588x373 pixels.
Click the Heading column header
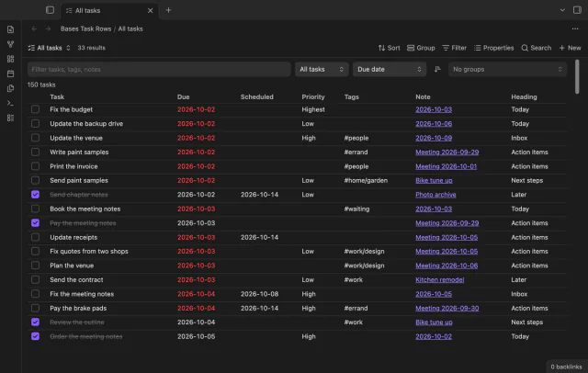[x=524, y=96]
